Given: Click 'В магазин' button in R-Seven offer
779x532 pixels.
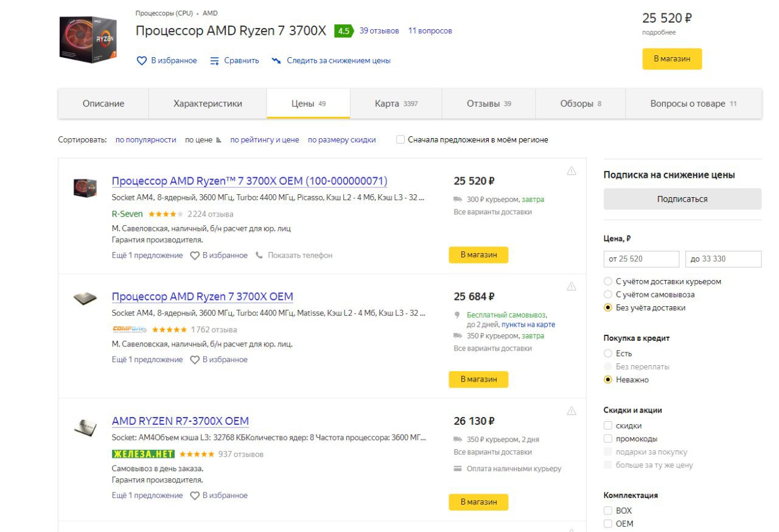Looking at the screenshot, I should (478, 255).
